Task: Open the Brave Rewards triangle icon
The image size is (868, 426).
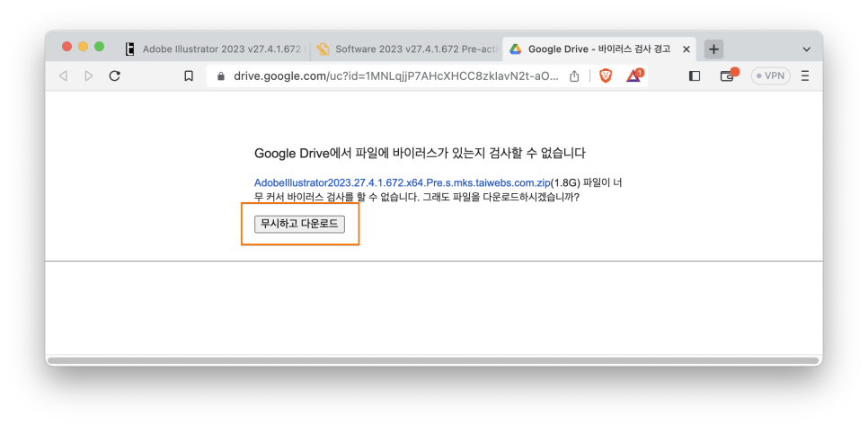Action: pyautogui.click(x=634, y=75)
